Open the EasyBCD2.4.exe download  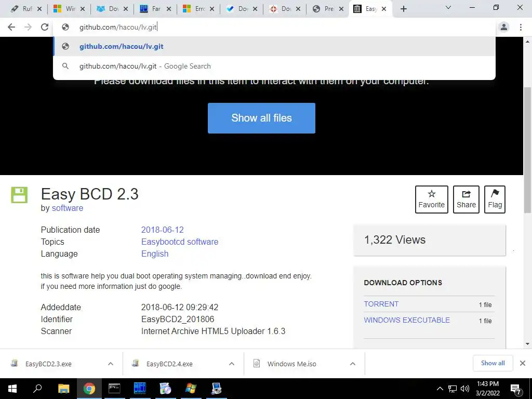(169, 364)
